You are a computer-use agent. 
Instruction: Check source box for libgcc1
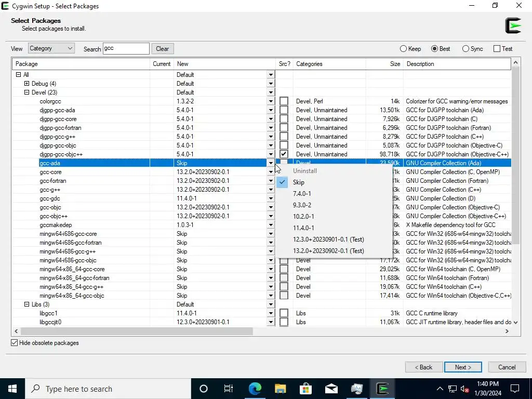[x=284, y=313]
